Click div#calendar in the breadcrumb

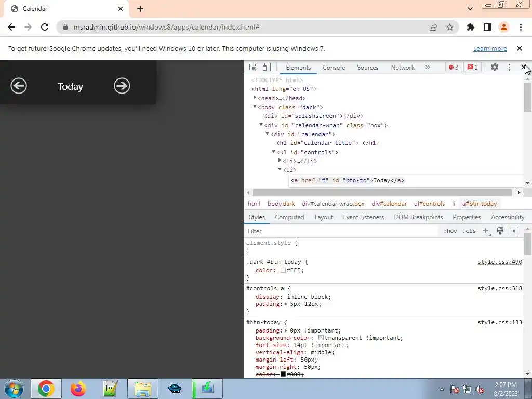click(389, 204)
